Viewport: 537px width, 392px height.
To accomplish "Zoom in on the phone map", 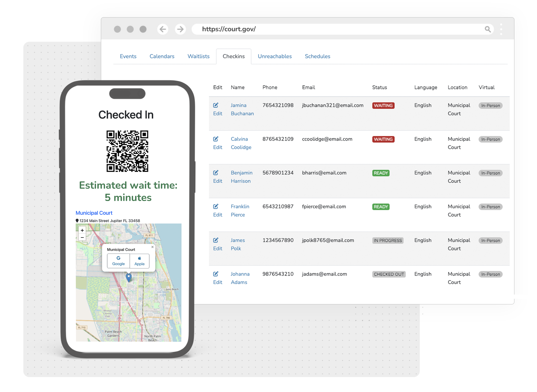I will [82, 230].
